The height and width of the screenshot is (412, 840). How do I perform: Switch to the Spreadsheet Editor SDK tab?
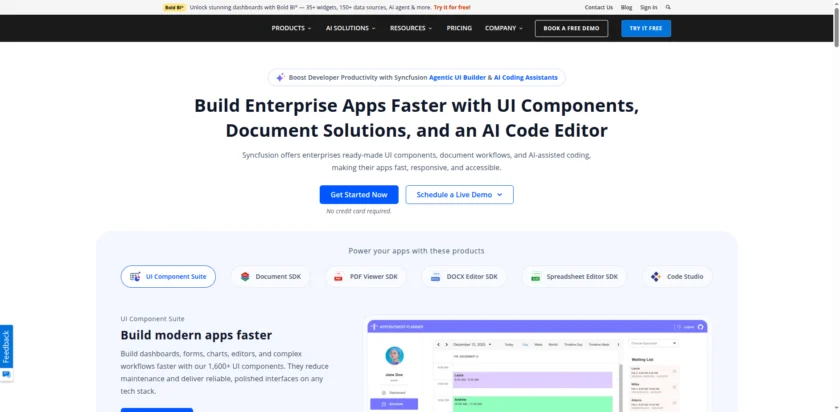pyautogui.click(x=574, y=277)
